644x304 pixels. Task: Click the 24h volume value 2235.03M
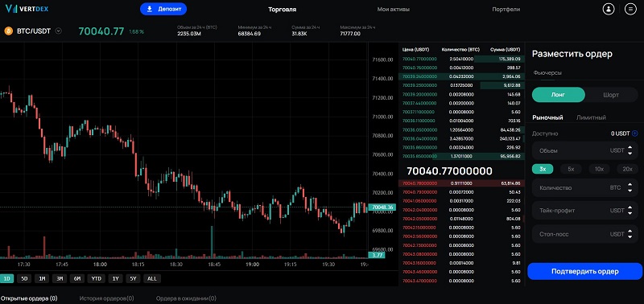[189, 34]
